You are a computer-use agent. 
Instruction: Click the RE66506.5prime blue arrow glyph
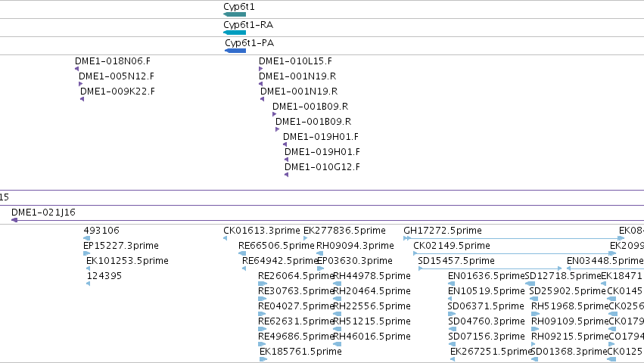(x=242, y=253)
